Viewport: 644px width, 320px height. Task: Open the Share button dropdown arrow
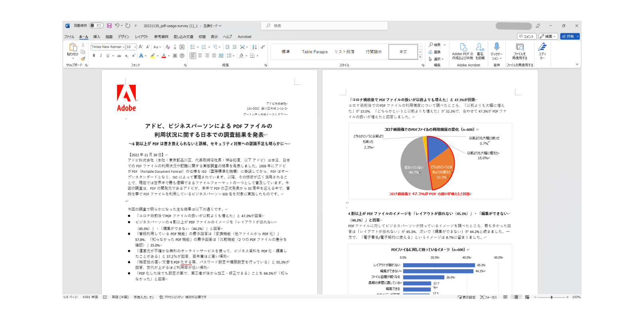point(578,36)
